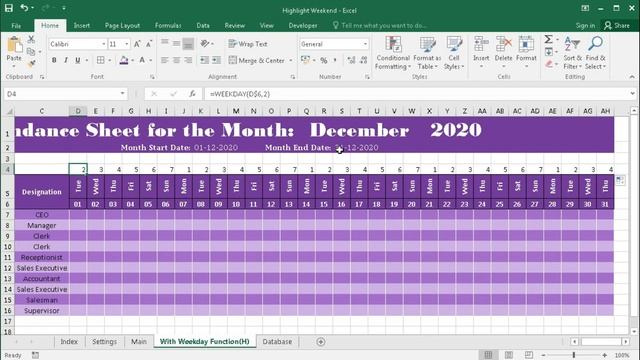
Task: Click the Delete cells icon
Action: pyautogui.click(x=504, y=44)
